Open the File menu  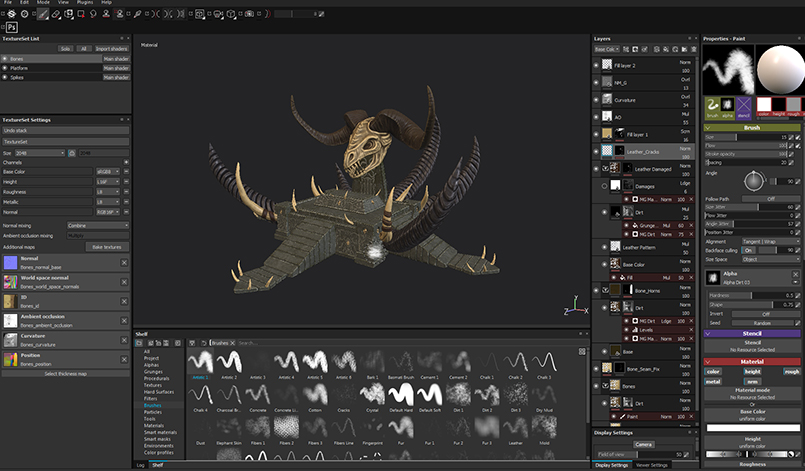pos(8,2)
